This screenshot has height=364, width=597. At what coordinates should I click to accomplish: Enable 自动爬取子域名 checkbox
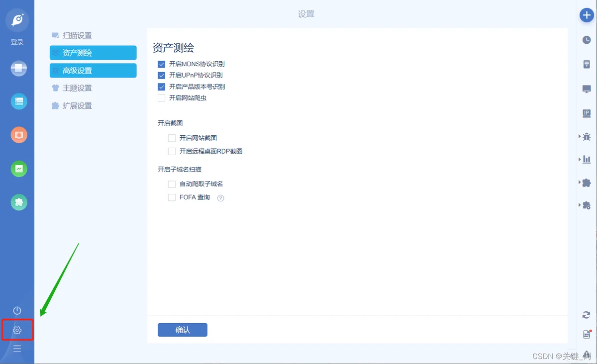(x=172, y=184)
